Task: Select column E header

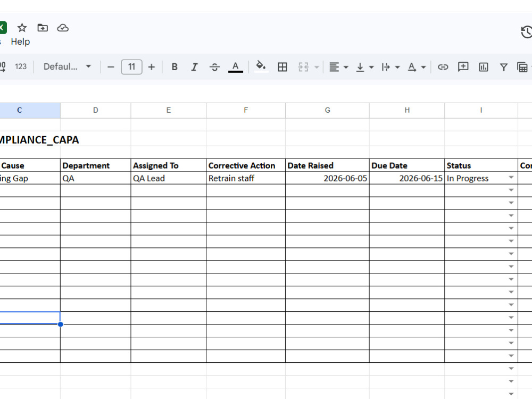Action: pos(169,110)
